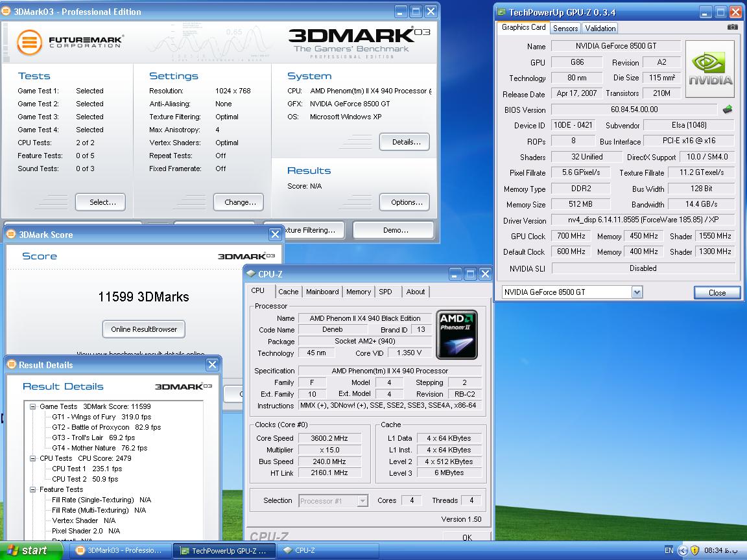The width and height of the screenshot is (747, 560).
Task: Switch to CPU-Z taskbar button
Action: point(327,550)
